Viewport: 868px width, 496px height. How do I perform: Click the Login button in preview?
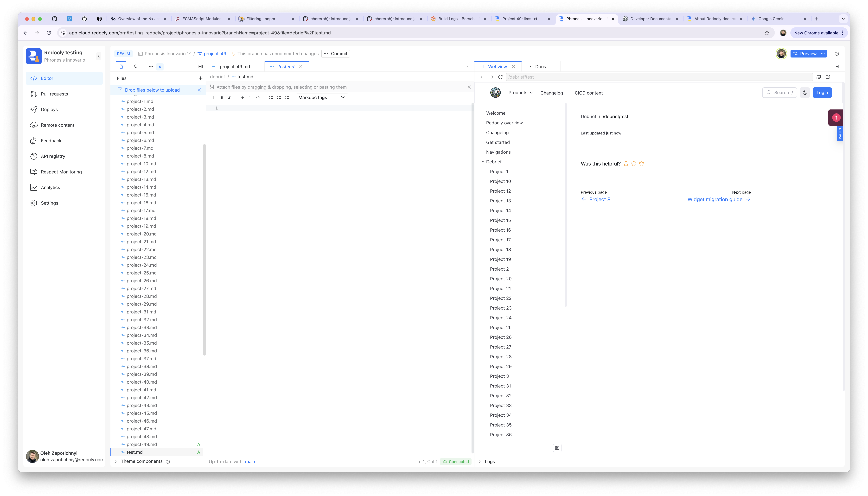[x=822, y=93]
